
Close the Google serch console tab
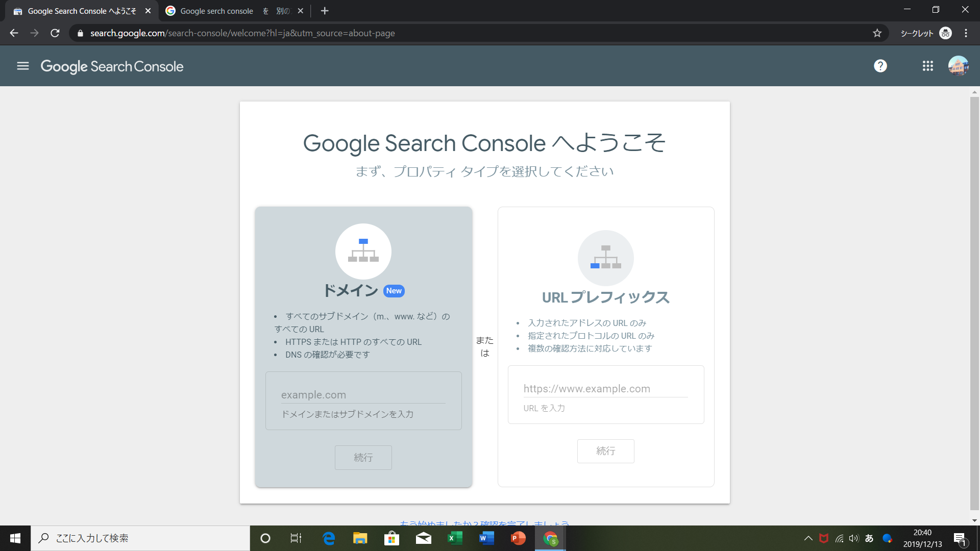click(x=300, y=11)
